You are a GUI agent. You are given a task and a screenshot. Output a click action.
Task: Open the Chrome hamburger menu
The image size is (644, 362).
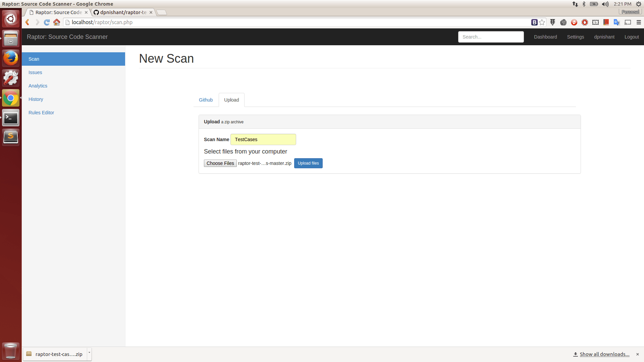639,22
